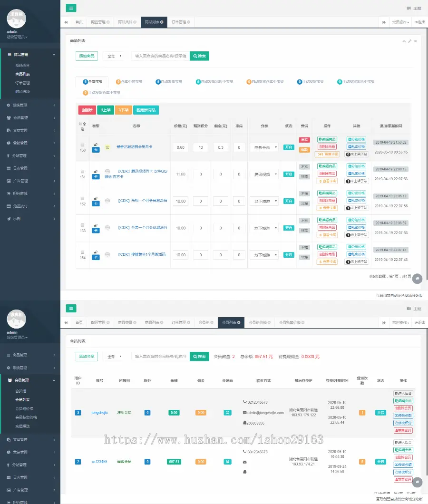
Task: Click the blue card icon for product 161
Action: pos(96,176)
